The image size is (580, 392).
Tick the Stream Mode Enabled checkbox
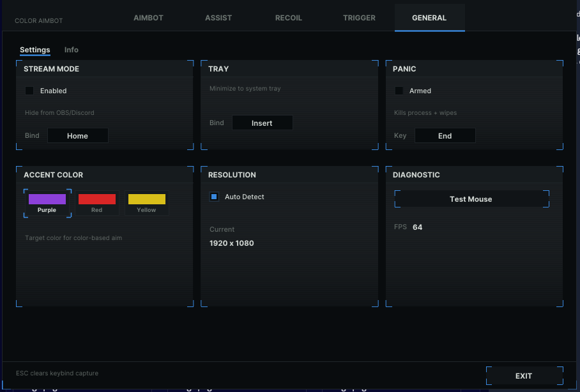click(29, 91)
